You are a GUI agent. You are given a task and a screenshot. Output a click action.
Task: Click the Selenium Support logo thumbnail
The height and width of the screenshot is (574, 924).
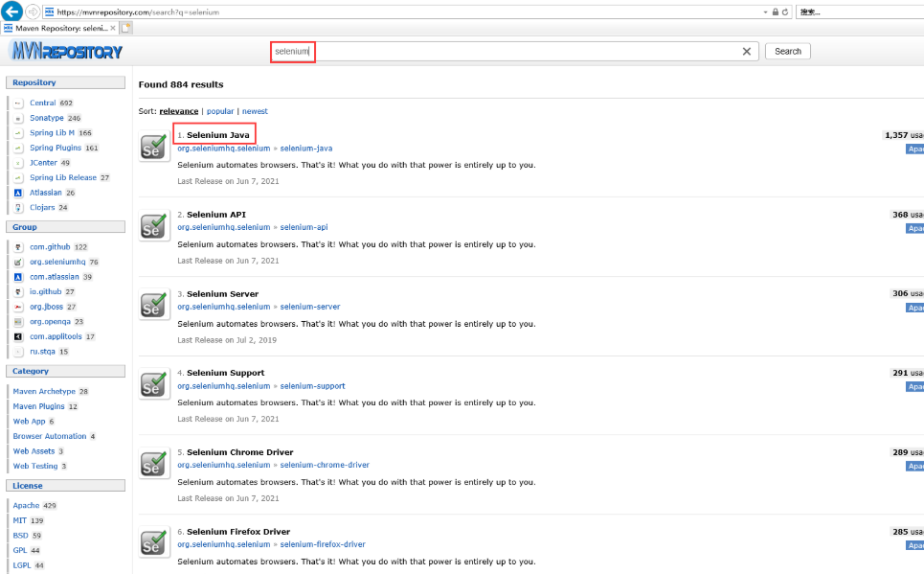point(154,384)
